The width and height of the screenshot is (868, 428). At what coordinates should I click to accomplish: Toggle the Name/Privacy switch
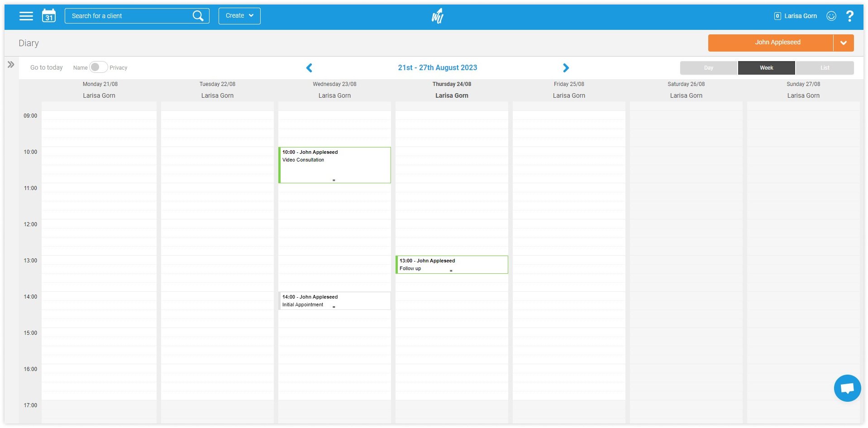98,67
